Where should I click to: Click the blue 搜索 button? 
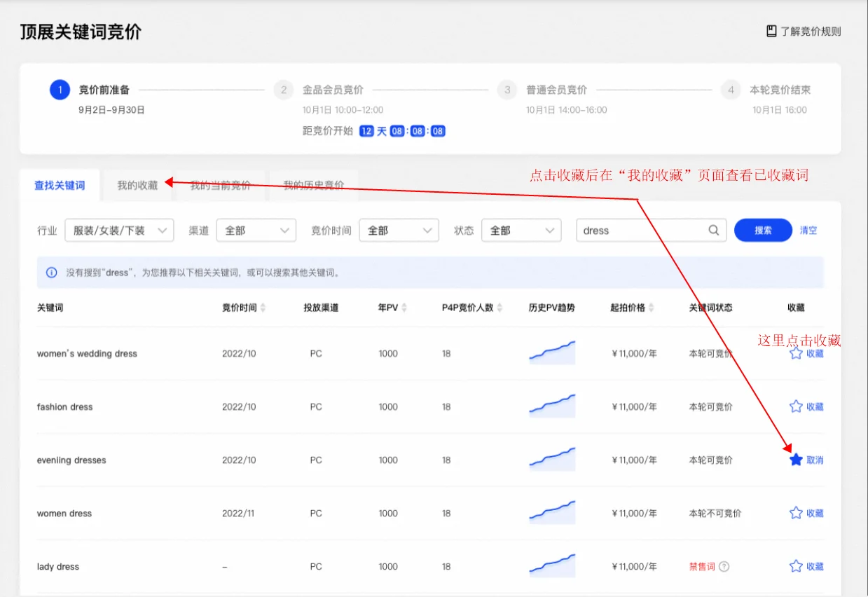[762, 231]
